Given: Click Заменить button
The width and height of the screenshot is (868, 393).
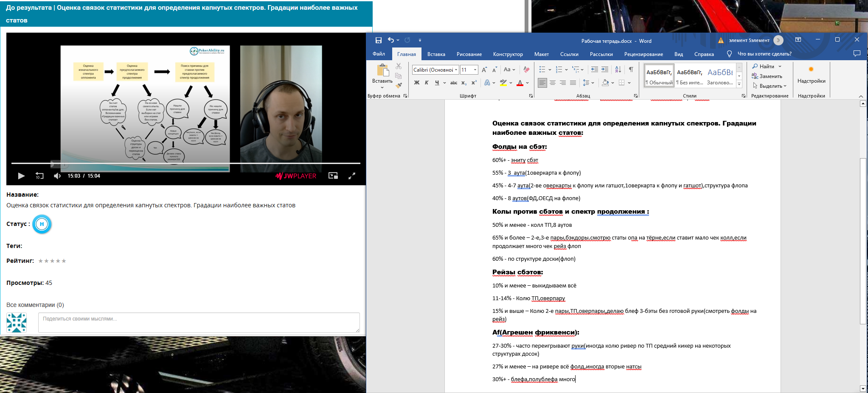Looking at the screenshot, I should coord(767,76).
